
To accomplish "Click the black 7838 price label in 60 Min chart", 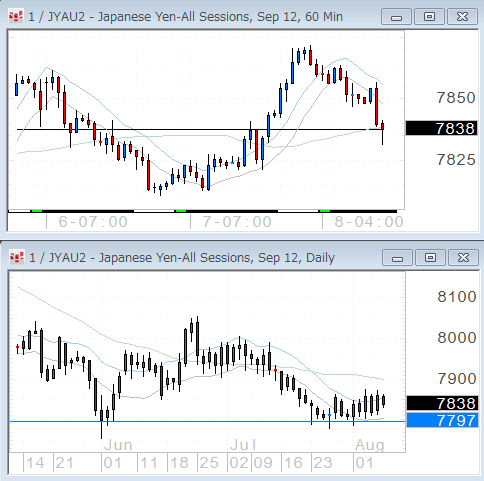I will tap(442, 128).
